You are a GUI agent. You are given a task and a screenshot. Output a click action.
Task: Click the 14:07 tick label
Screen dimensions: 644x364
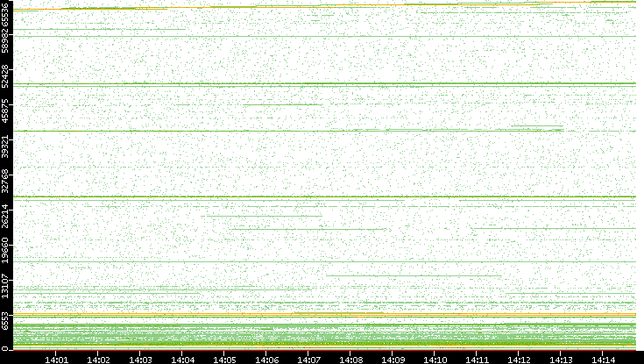[308, 360]
